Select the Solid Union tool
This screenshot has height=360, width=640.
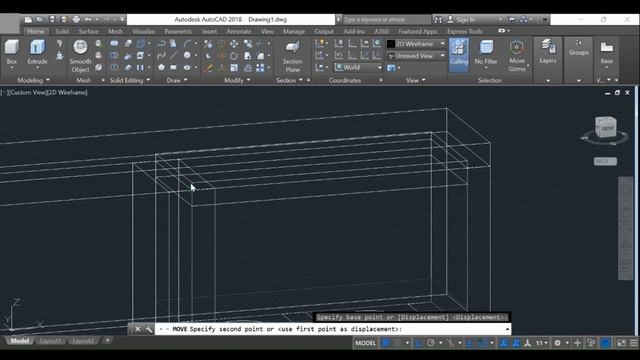tap(114, 43)
